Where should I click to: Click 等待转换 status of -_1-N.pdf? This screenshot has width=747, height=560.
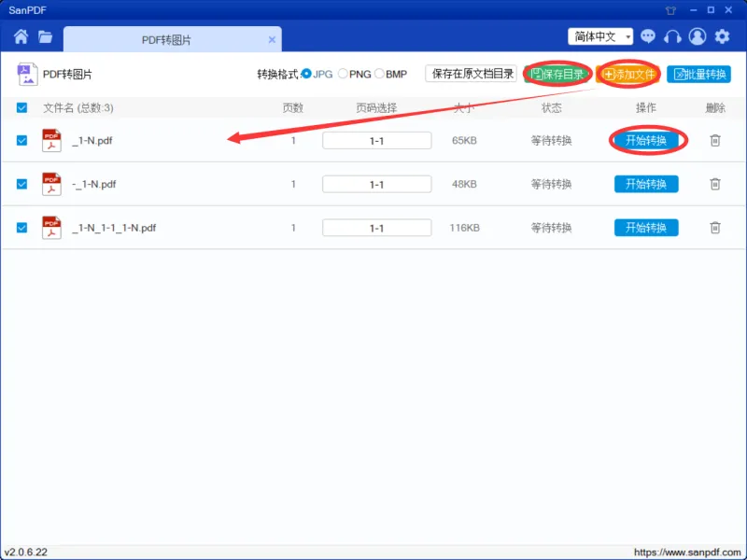[x=551, y=184]
